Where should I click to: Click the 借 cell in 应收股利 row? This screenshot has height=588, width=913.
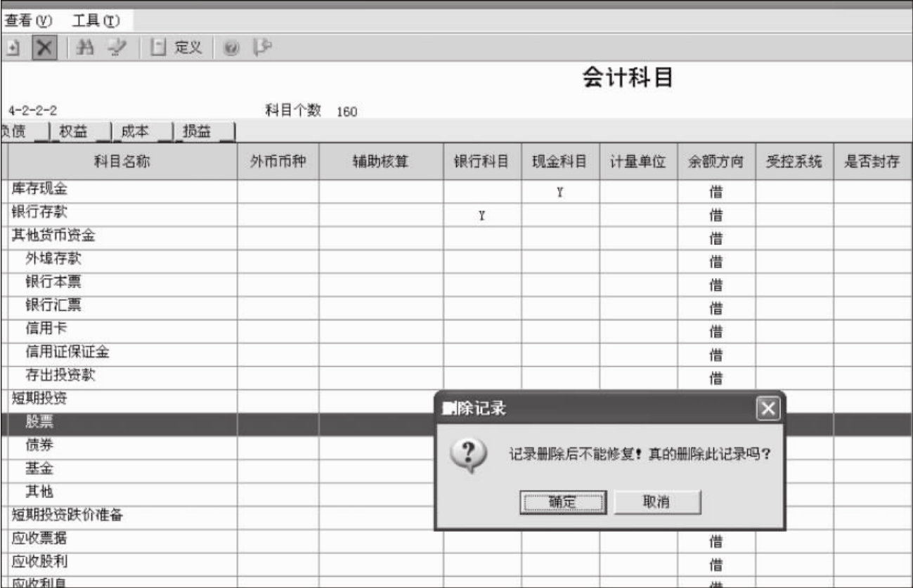tap(716, 565)
